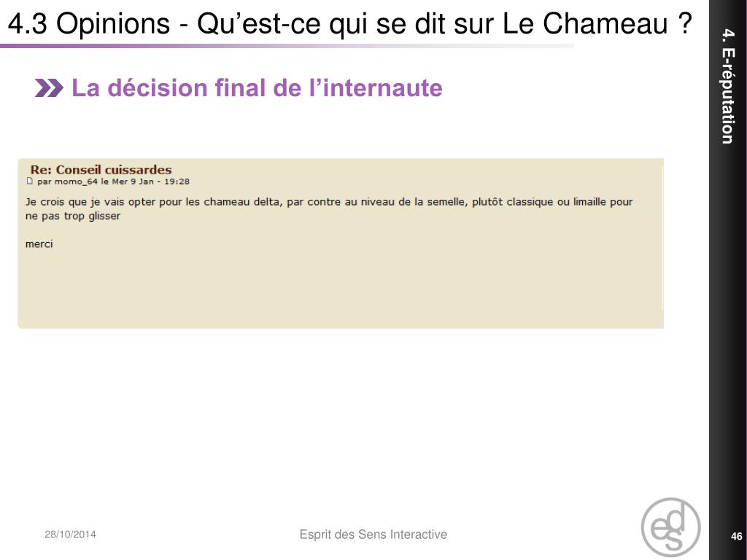This screenshot has height=560, width=747.
Task: Click 'Esprit des Sens Interactive' footer text
Action: (373, 534)
